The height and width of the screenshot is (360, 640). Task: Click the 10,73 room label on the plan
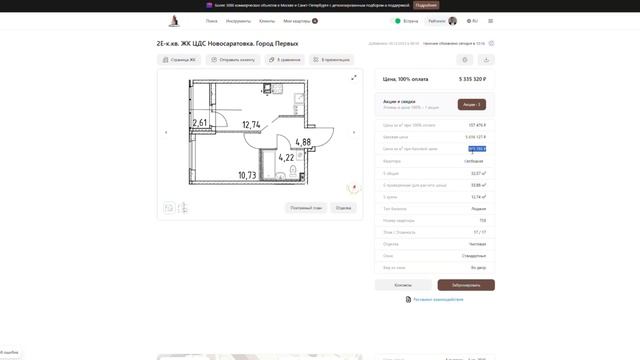[x=247, y=175]
